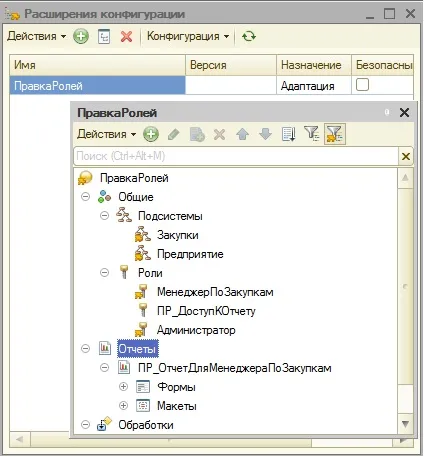Click the sort list icon
The height and width of the screenshot is (457, 424).
pyautogui.click(x=288, y=134)
